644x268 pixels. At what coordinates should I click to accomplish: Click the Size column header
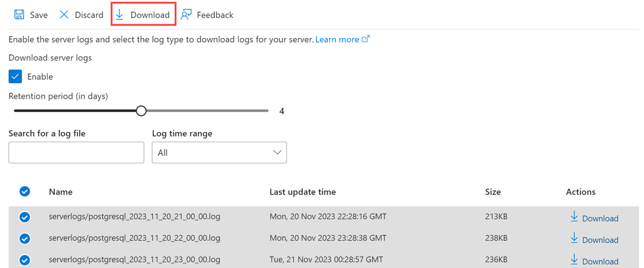click(492, 191)
